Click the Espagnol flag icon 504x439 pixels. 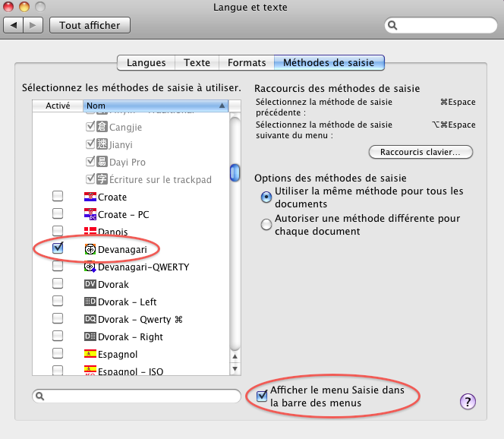(90, 354)
